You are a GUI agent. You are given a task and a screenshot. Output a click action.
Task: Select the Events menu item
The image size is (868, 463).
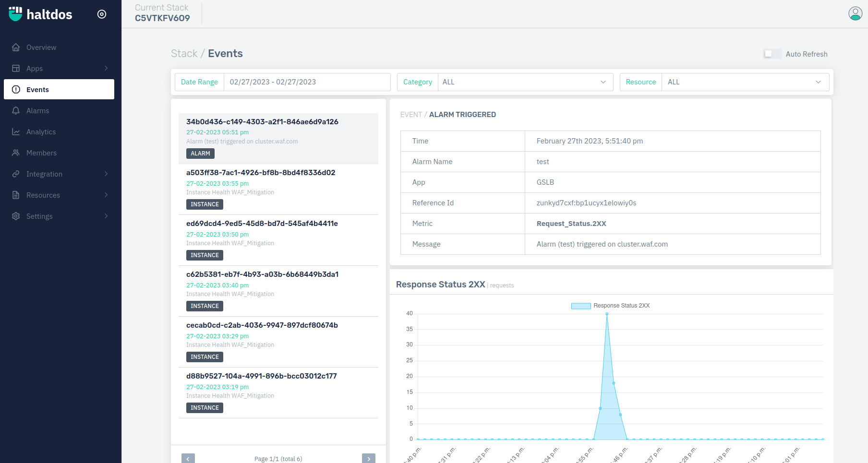tap(59, 90)
